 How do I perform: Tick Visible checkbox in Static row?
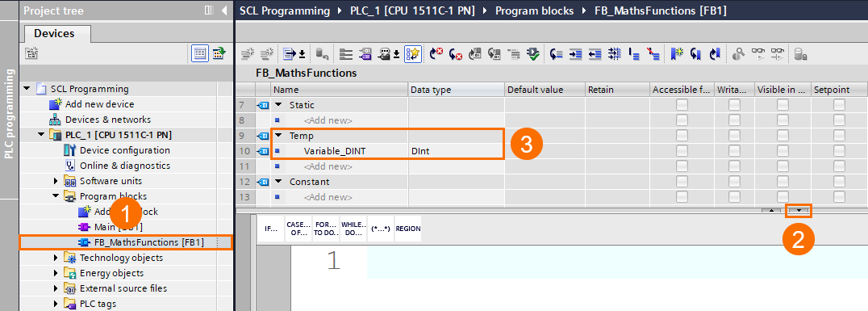click(x=782, y=105)
